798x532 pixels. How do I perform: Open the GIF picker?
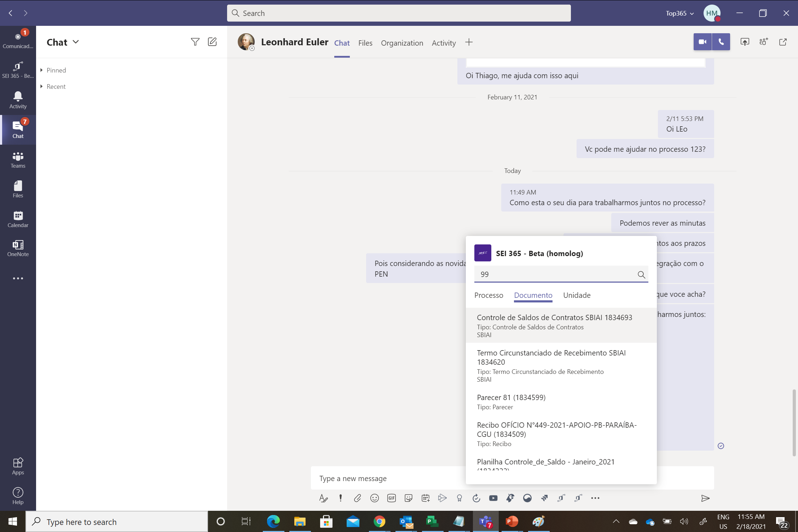coord(391,498)
